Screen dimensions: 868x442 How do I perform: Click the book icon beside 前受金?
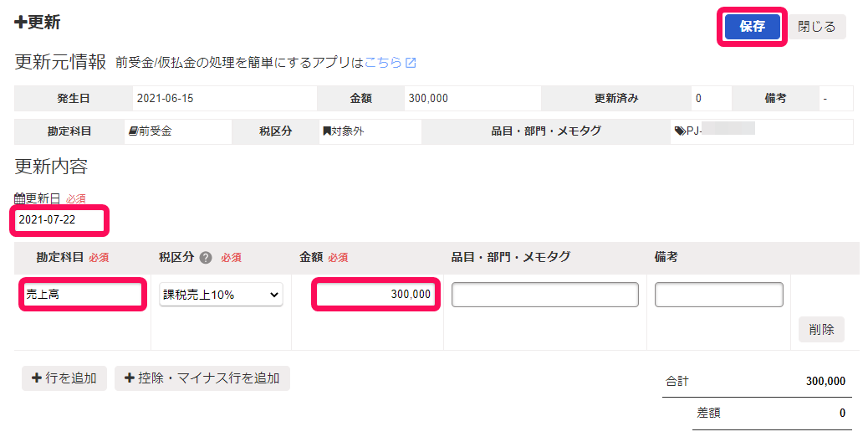(x=133, y=131)
